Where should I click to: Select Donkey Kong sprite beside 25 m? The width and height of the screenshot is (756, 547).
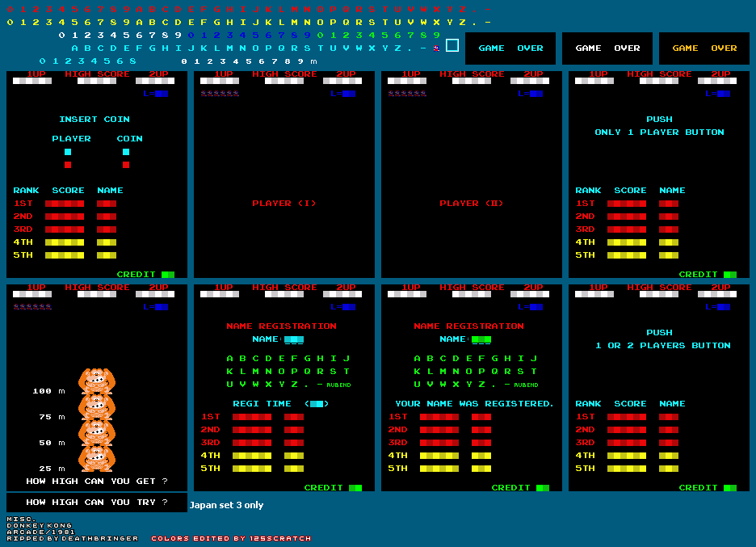point(97,459)
